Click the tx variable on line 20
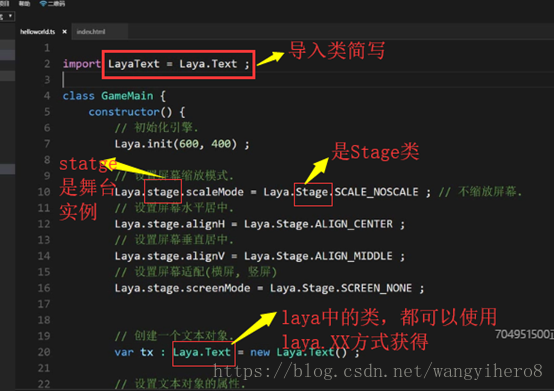This screenshot has height=391, width=554. point(147,353)
